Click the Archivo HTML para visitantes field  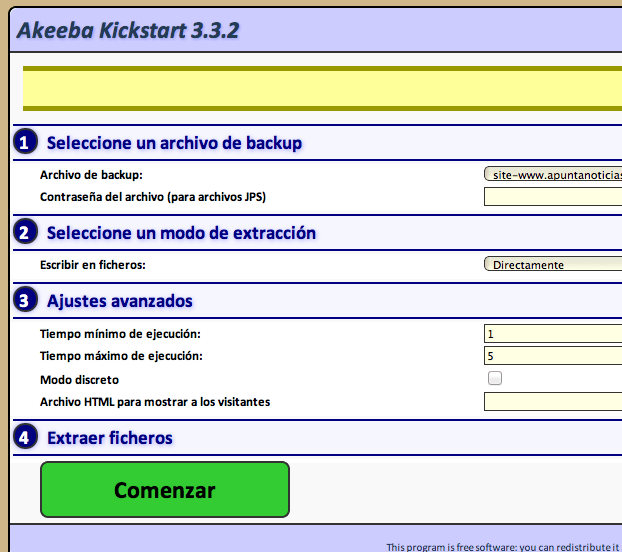click(553, 401)
